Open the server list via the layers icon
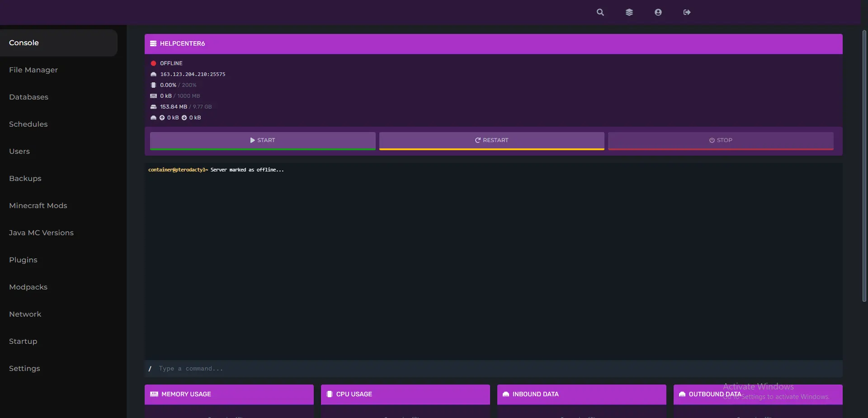The width and height of the screenshot is (868, 418). click(629, 12)
